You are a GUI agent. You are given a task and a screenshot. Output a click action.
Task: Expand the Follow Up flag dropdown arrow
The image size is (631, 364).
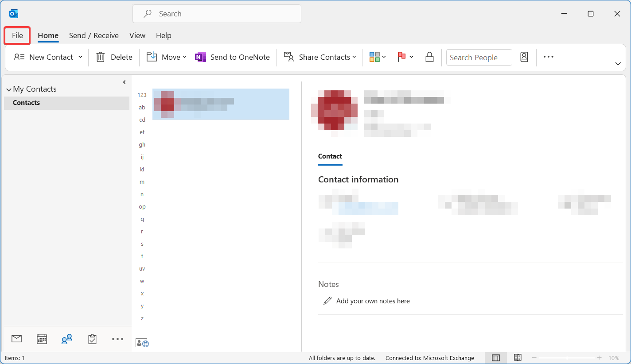411,57
